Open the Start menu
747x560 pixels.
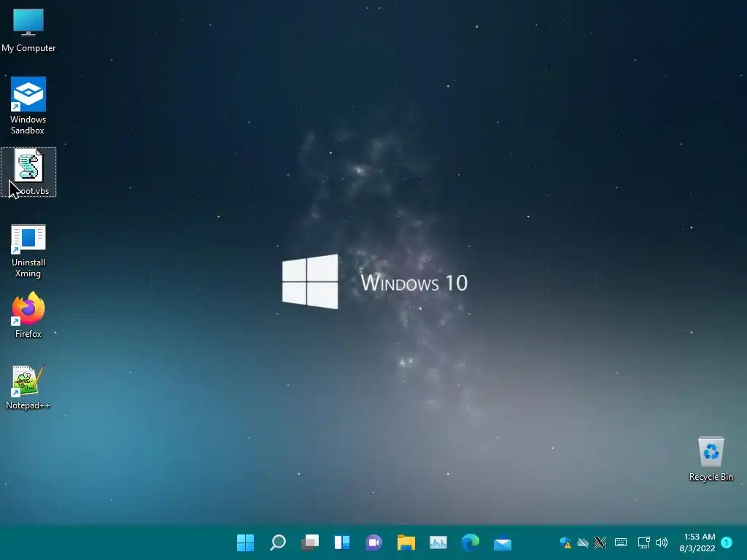click(245, 542)
